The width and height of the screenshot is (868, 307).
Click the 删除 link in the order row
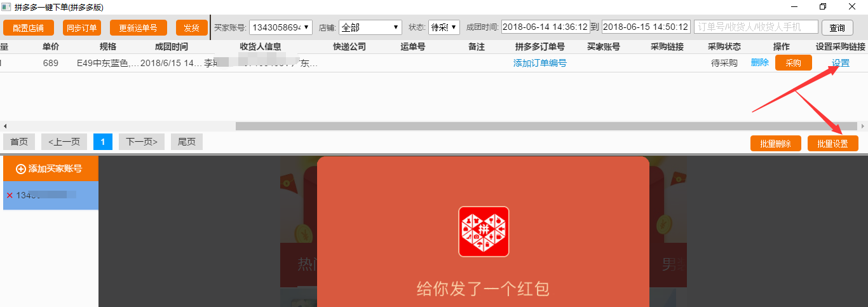[x=759, y=62]
